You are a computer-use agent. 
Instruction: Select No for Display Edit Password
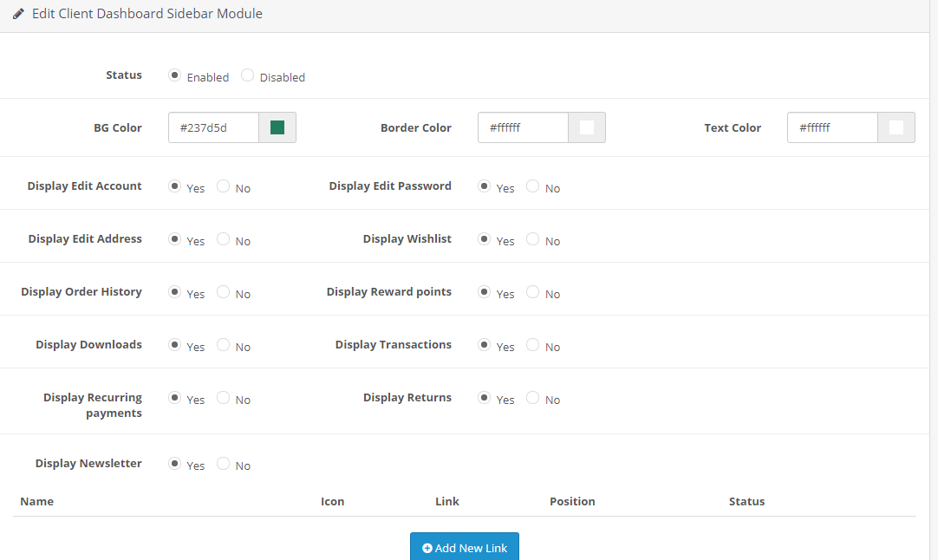coord(533,186)
